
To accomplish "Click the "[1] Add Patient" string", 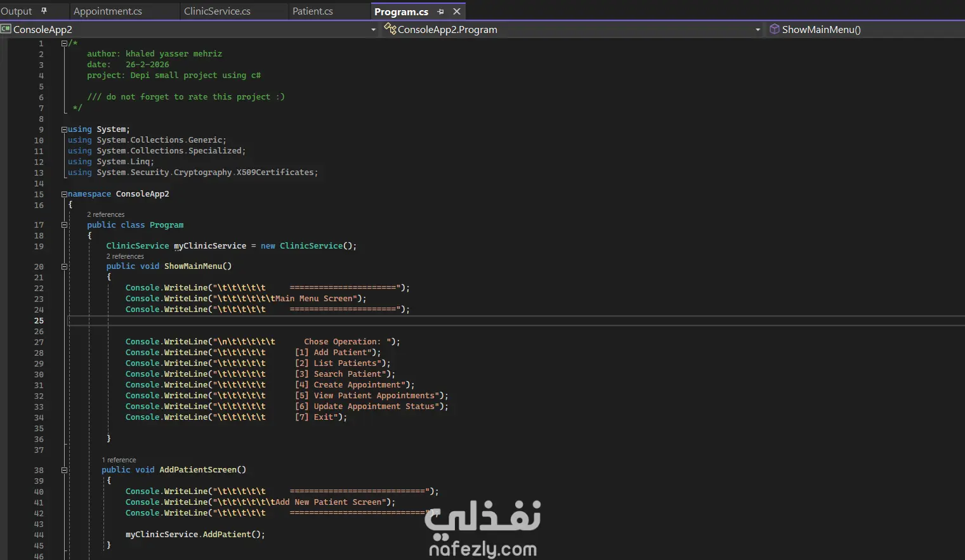I will [x=331, y=353].
